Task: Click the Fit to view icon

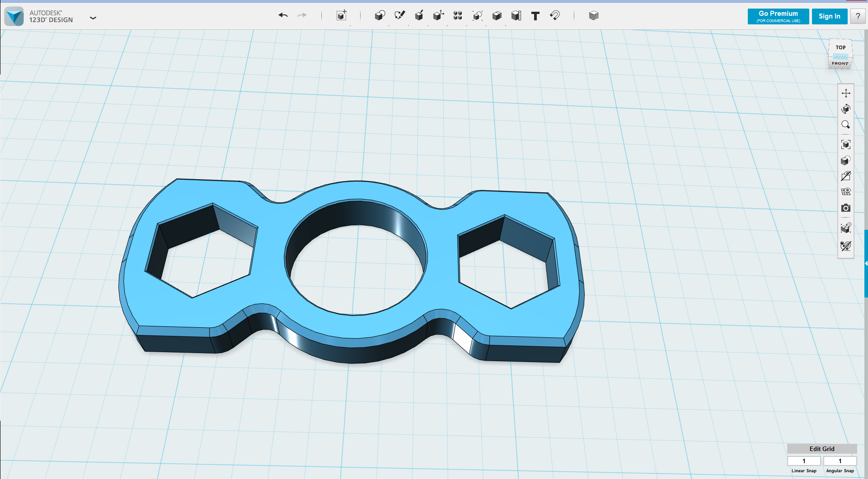Action: pyautogui.click(x=846, y=144)
